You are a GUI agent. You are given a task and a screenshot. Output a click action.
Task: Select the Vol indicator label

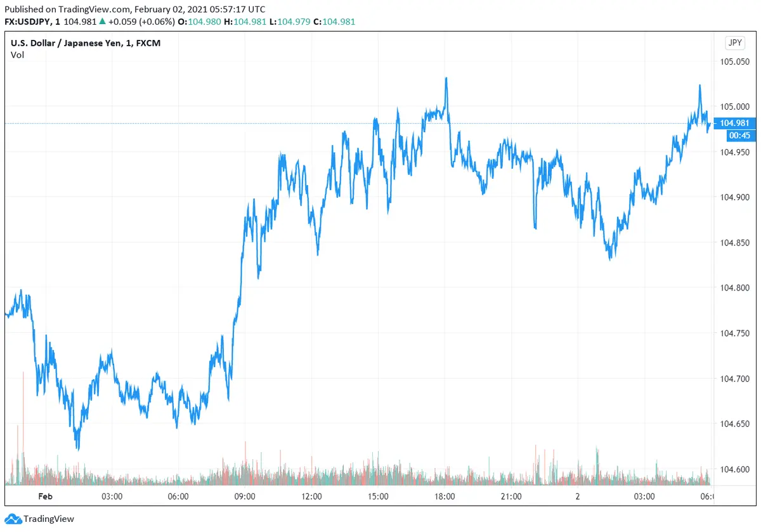[18, 55]
